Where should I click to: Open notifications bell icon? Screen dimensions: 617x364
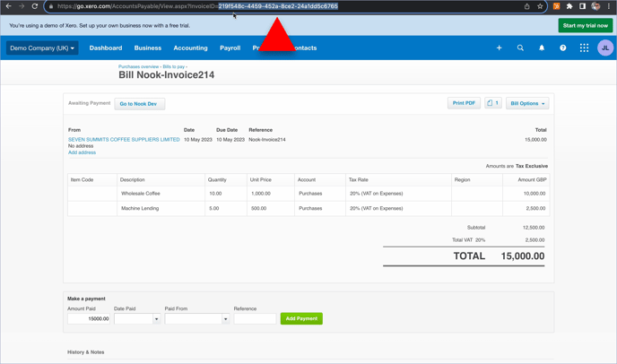pos(542,48)
